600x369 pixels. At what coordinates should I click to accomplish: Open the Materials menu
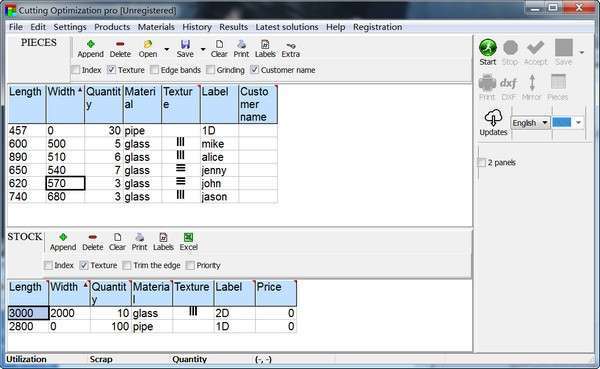click(x=156, y=27)
